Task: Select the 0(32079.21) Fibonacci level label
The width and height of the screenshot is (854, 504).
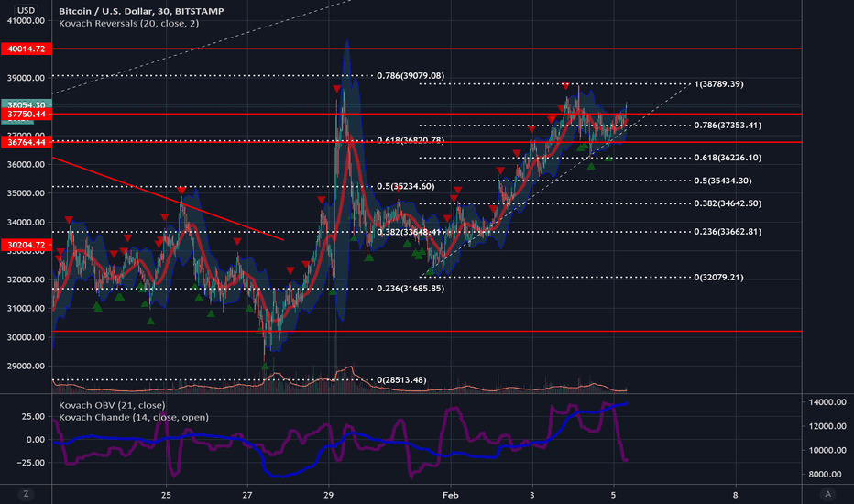Action: 719,278
